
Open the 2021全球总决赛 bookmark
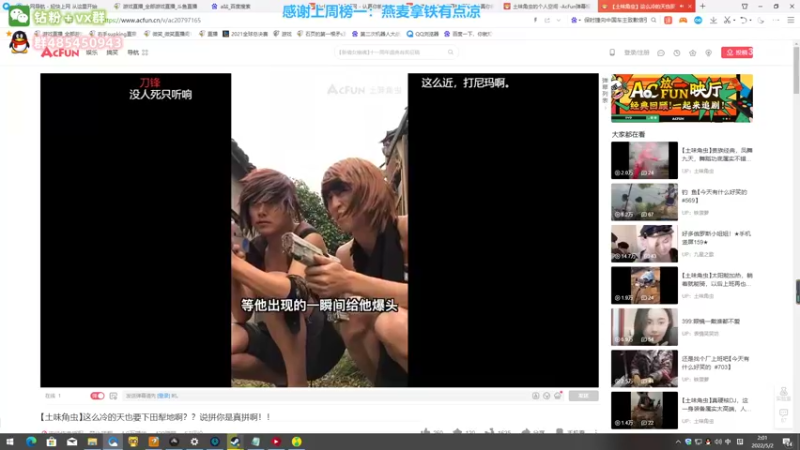(245, 34)
